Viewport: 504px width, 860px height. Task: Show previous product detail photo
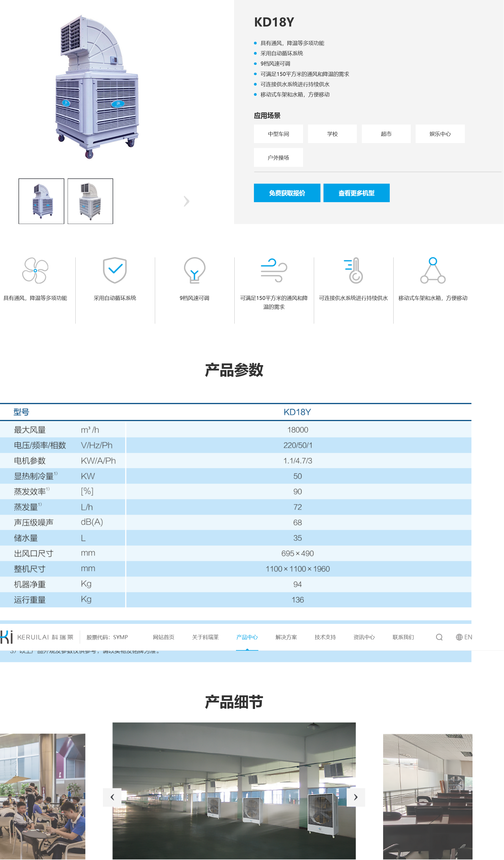pyautogui.click(x=112, y=797)
